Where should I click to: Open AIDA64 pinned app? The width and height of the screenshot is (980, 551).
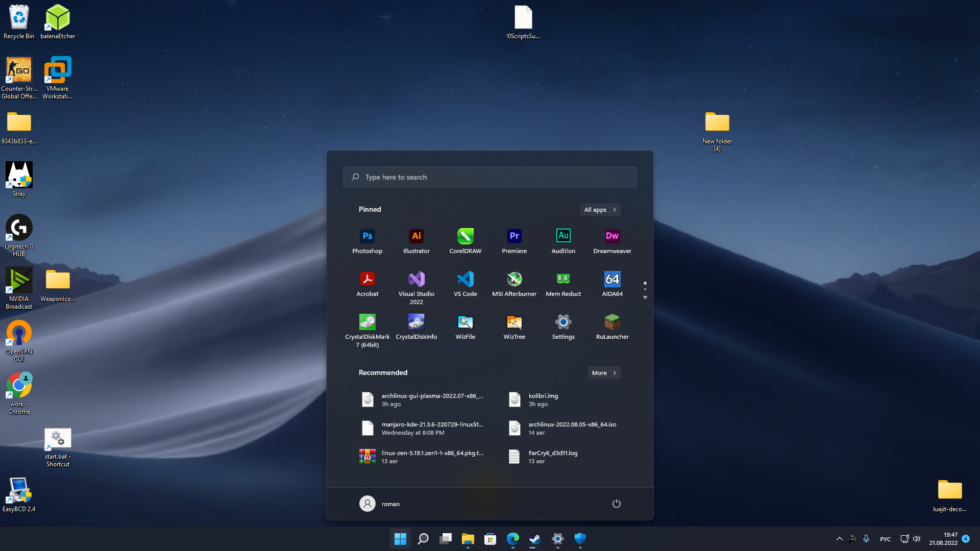612,284
